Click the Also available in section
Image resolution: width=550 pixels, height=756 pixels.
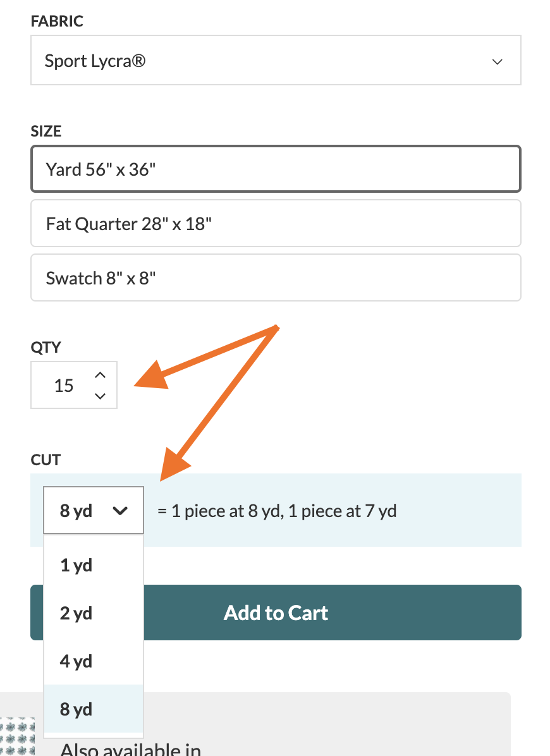pyautogui.click(x=131, y=749)
